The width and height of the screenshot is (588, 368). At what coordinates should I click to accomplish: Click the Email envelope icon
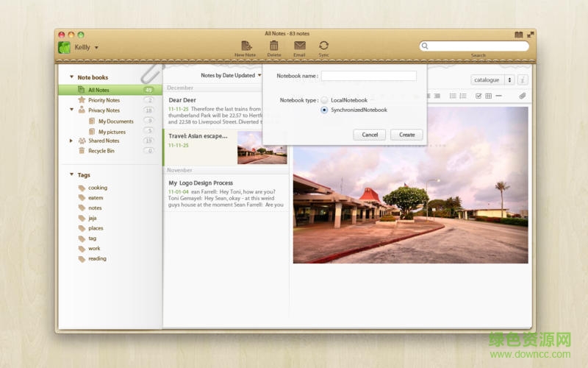299,46
